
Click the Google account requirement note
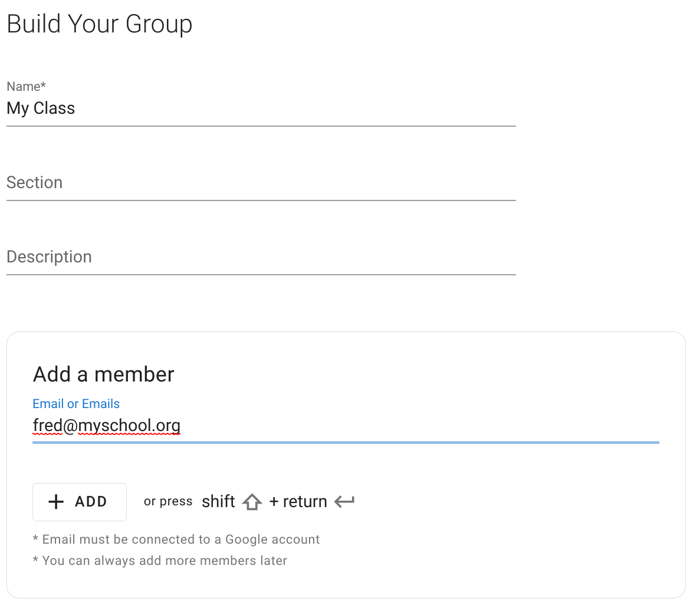coord(176,540)
